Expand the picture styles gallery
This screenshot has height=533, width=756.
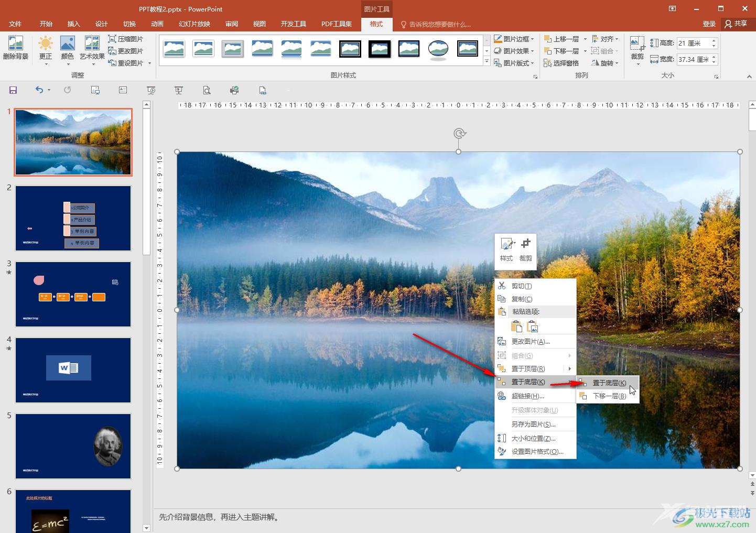(487, 62)
